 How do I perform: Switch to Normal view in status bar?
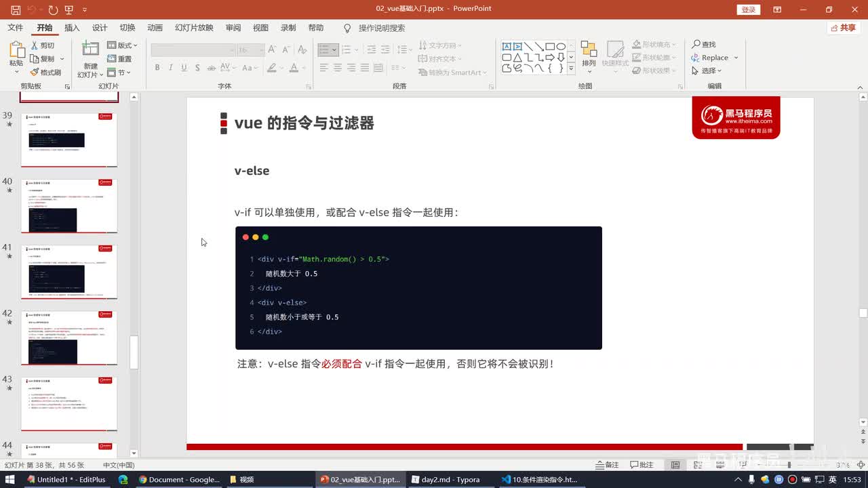(x=675, y=465)
